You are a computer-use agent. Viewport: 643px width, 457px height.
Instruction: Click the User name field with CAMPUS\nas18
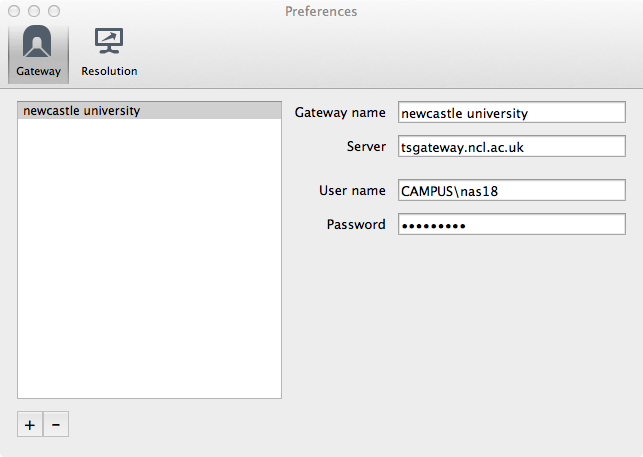[x=511, y=190]
